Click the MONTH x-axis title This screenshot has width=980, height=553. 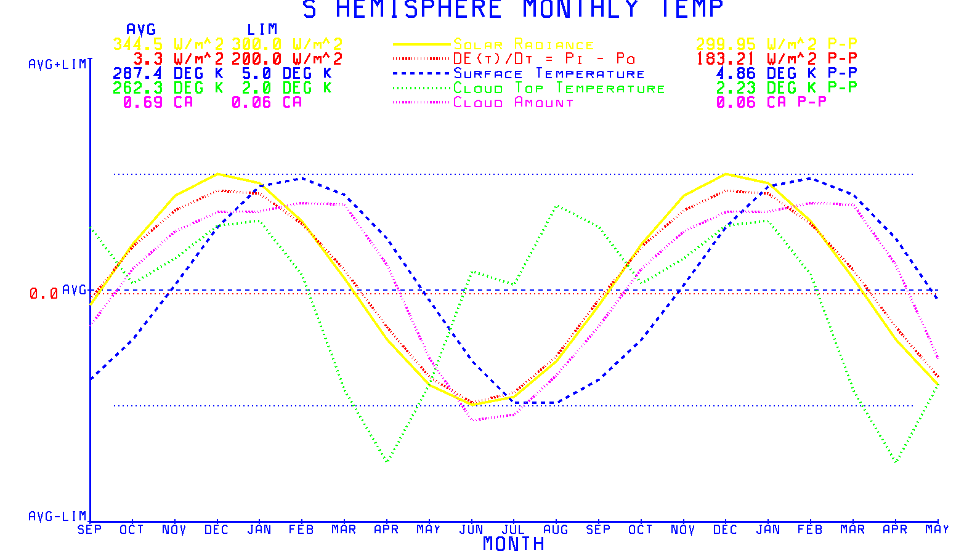(x=513, y=544)
